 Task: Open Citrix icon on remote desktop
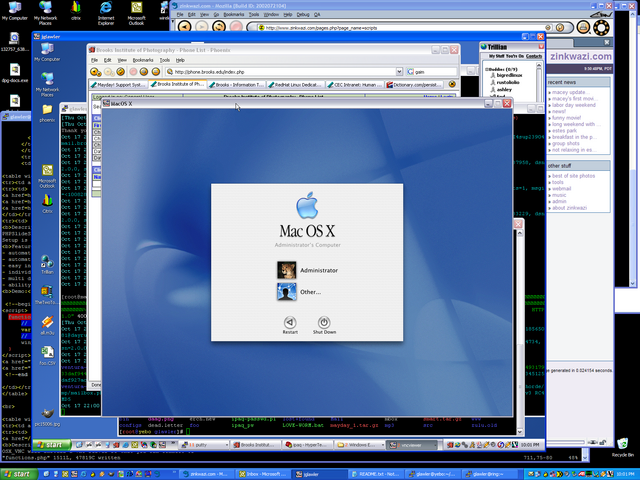[x=47, y=204]
